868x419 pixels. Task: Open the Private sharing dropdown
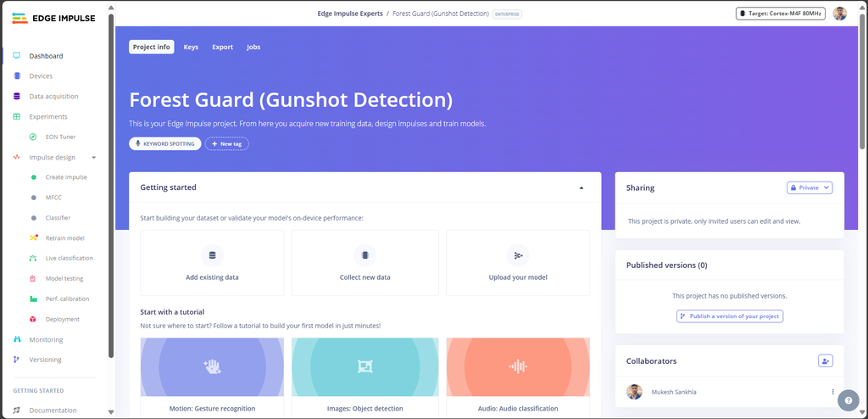pyautogui.click(x=810, y=188)
